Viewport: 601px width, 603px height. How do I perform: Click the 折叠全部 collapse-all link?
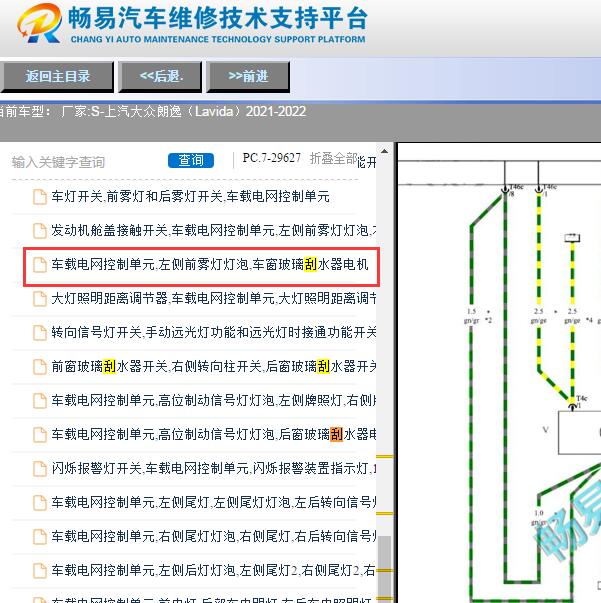pos(333,158)
